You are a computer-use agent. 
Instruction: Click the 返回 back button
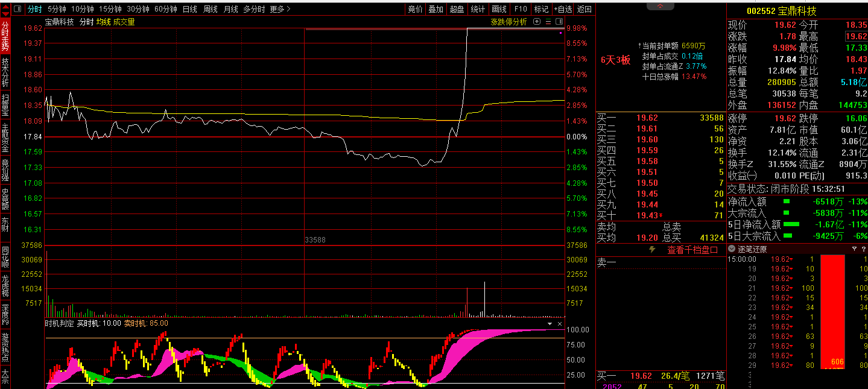[584, 9]
